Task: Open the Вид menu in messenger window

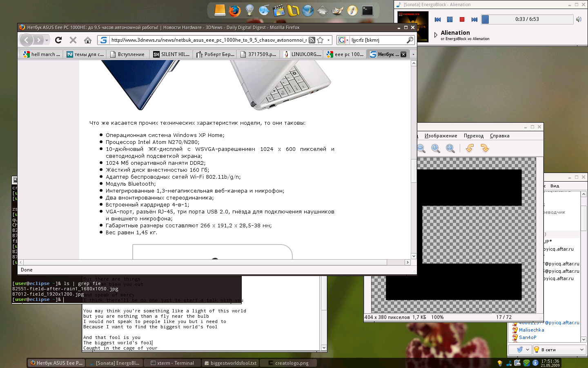Action: coord(555,186)
